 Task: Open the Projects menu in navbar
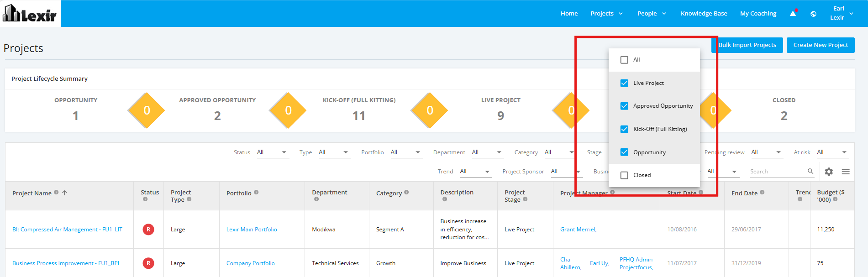click(x=606, y=13)
